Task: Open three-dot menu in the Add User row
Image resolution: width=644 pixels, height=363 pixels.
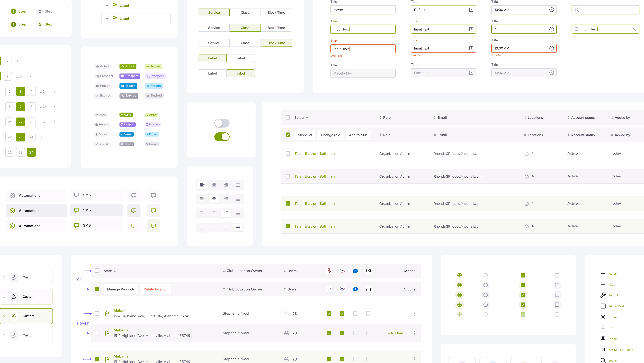Action: (414, 333)
